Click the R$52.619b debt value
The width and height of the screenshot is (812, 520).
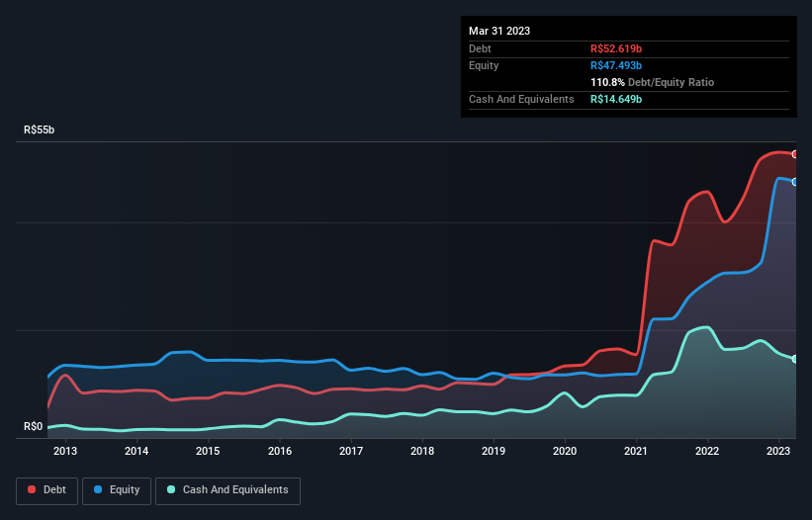[616, 48]
